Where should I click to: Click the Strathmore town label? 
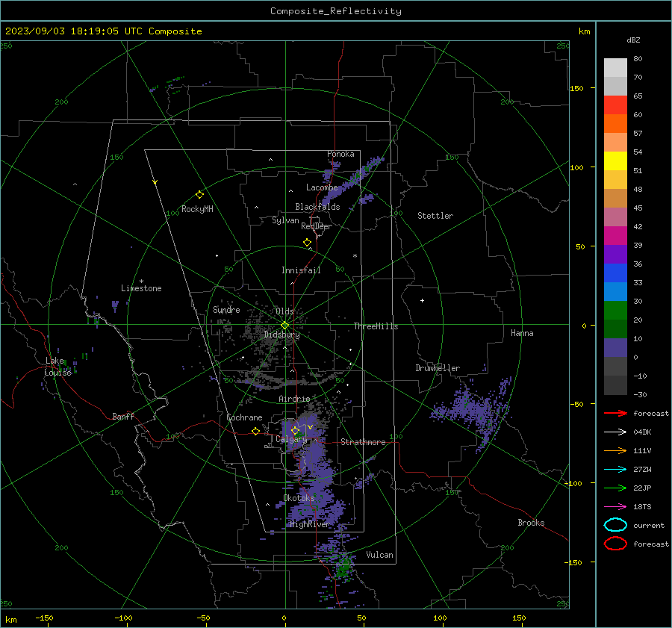click(363, 442)
